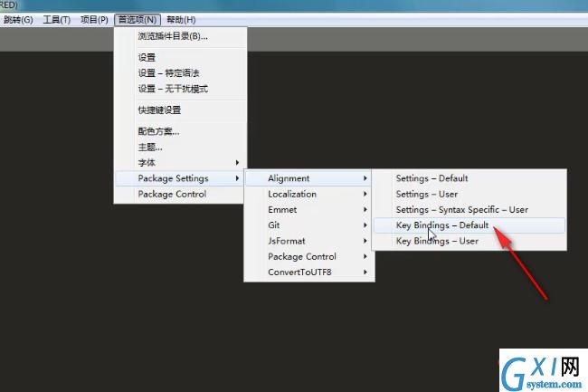Open Settings – Syntax Specific – User
The image size is (588, 392).
[469, 210]
